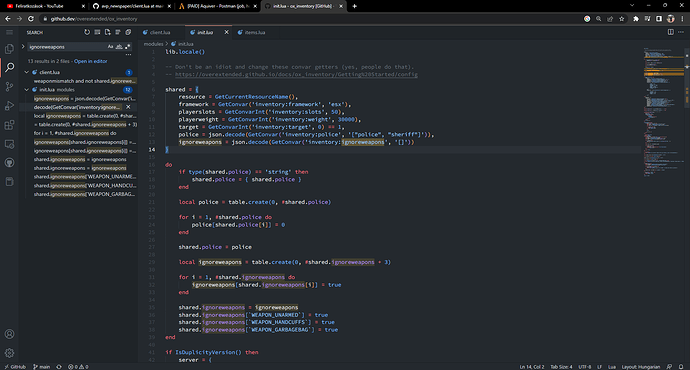Open the Search view in activity bar

pyautogui.click(x=9, y=67)
